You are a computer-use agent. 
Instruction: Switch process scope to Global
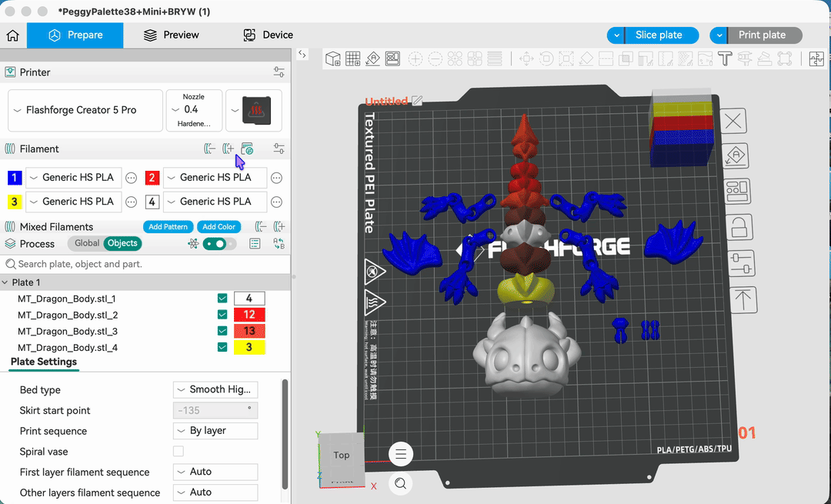86,243
